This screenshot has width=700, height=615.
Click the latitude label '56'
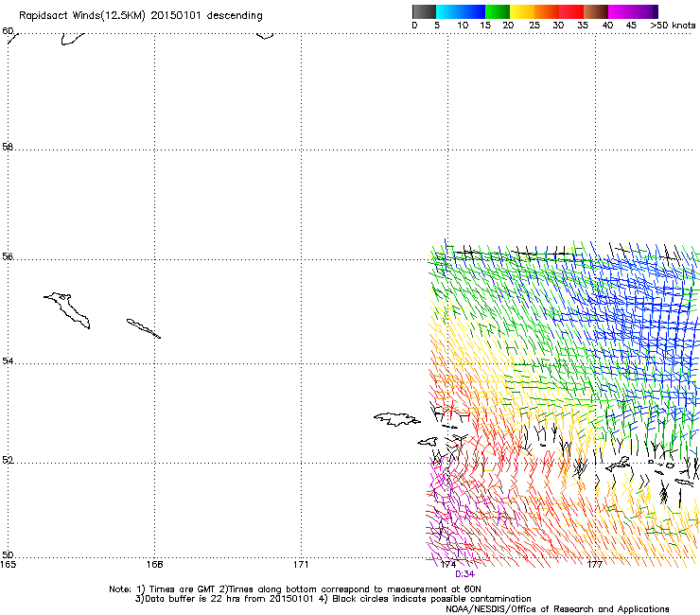(x=8, y=256)
